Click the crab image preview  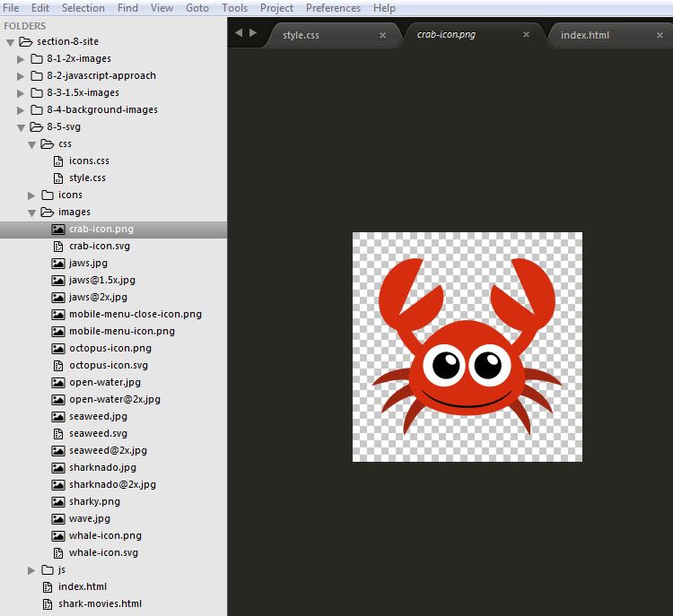pyautogui.click(x=467, y=347)
